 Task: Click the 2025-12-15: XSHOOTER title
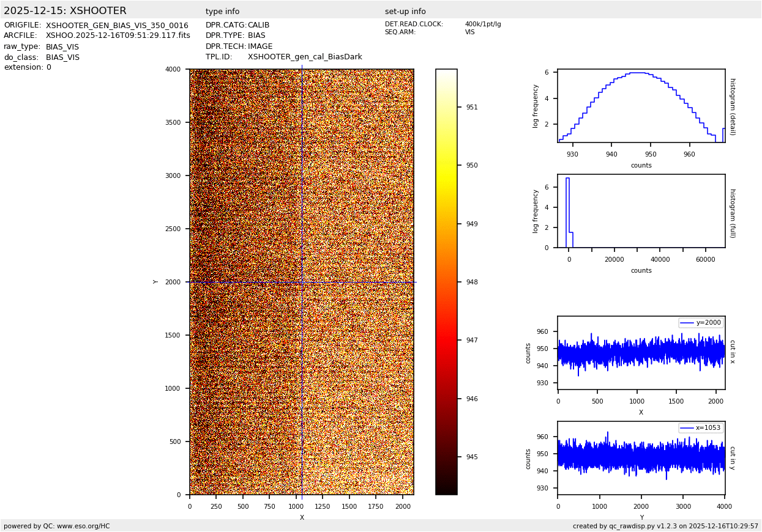click(x=65, y=11)
